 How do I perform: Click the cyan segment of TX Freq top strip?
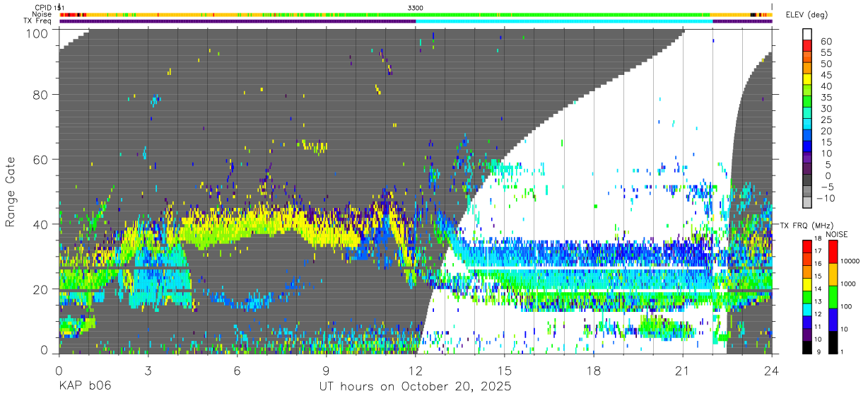(565, 21)
